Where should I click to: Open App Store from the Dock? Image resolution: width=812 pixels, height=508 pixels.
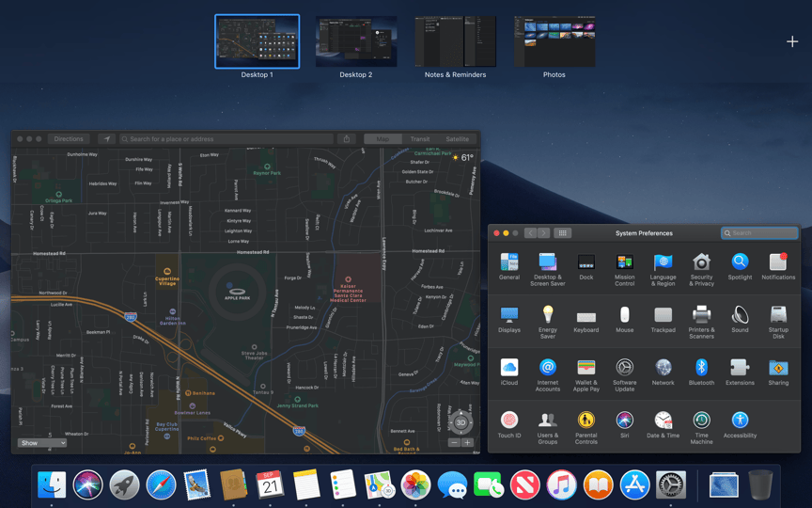[x=635, y=484]
